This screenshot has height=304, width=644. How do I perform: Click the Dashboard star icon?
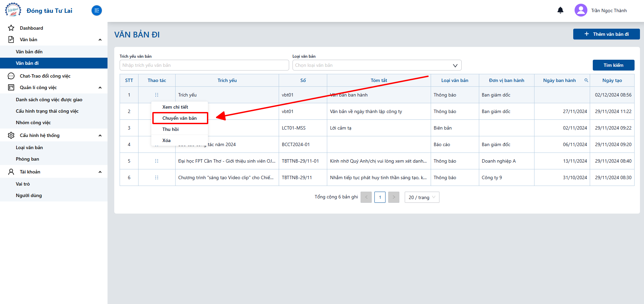tap(11, 28)
